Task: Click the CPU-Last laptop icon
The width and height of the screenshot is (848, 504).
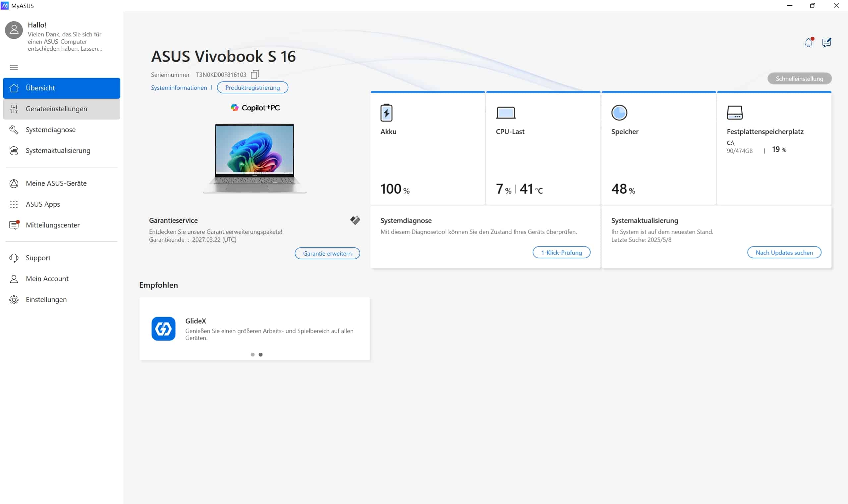Action: click(506, 113)
